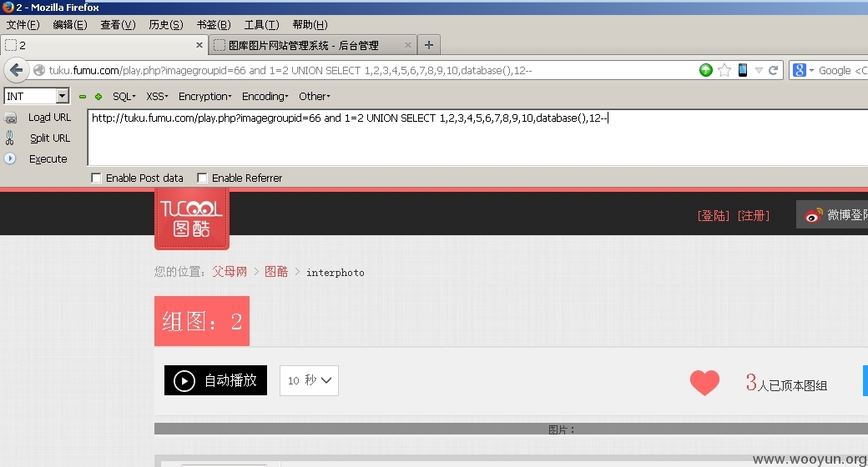The image size is (868, 467).
Task: Close the 图库图片网站管理系统 tab
Action: click(408, 45)
